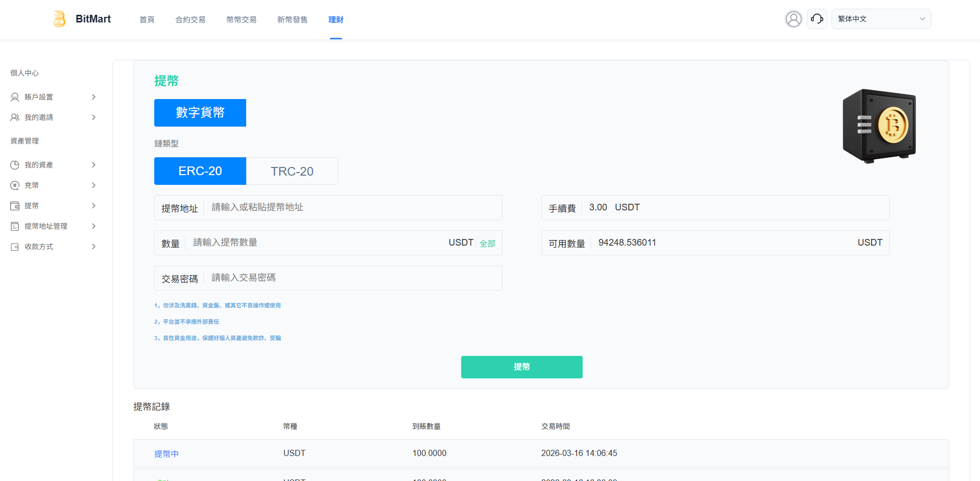This screenshot has width=980, height=481.
Task: Switch chain type to TRC-20
Action: 292,171
